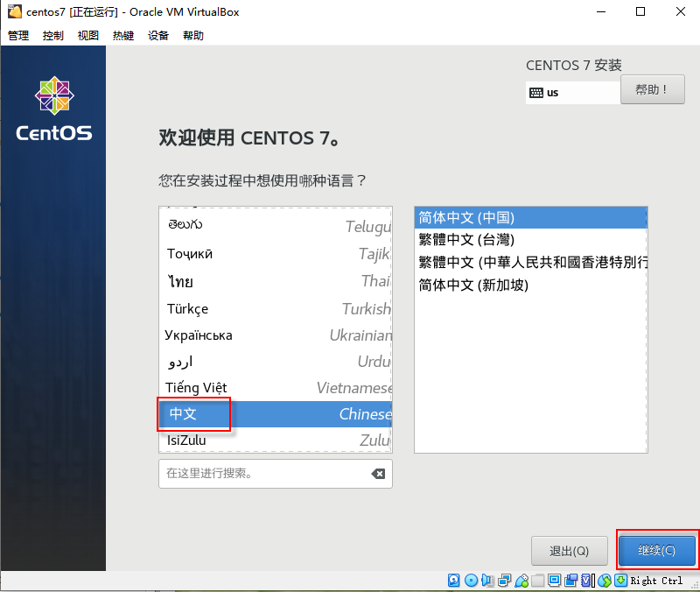Choose 繁體中文 (台灣) locale

(x=530, y=240)
